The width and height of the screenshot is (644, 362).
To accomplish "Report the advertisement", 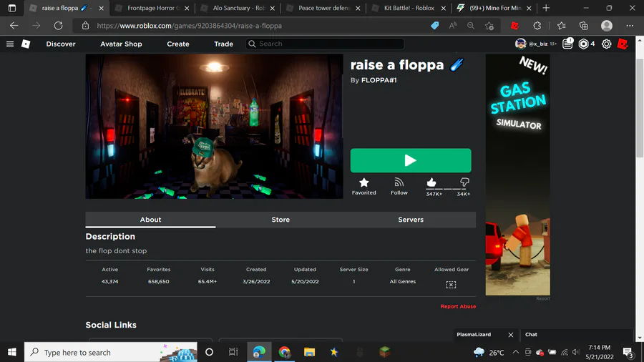I will tap(543, 298).
